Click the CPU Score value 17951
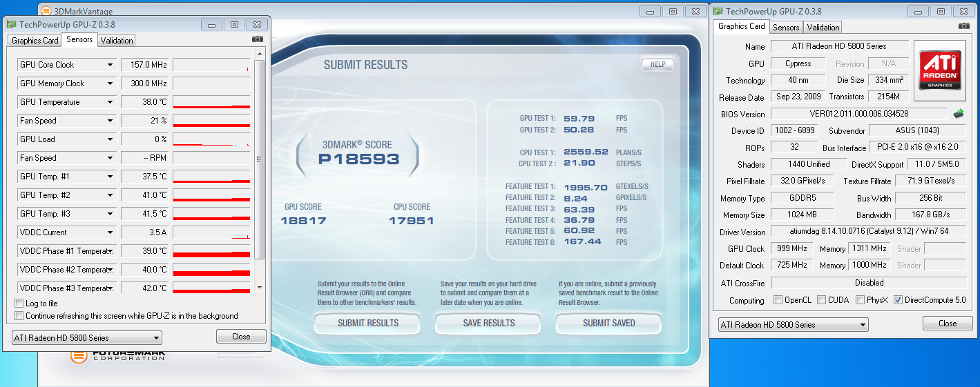The width and height of the screenshot is (980, 387). (412, 221)
